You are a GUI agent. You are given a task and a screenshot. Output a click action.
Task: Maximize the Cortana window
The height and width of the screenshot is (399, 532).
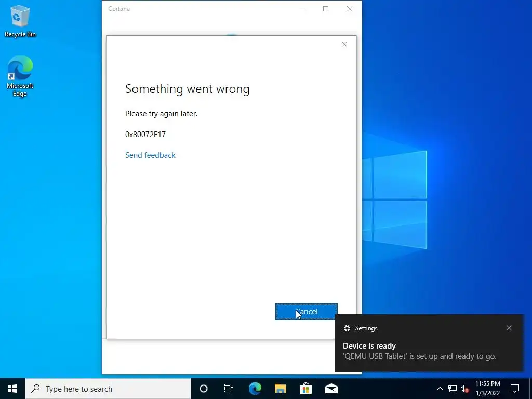pyautogui.click(x=326, y=9)
